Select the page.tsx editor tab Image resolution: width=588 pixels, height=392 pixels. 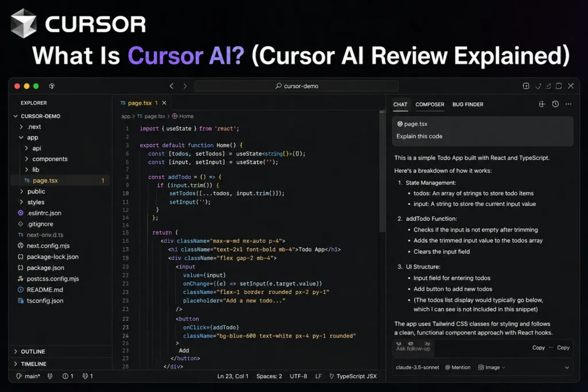pos(143,103)
